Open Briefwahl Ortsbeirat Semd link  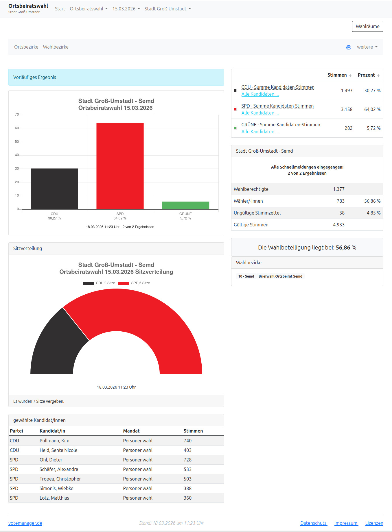280,276
